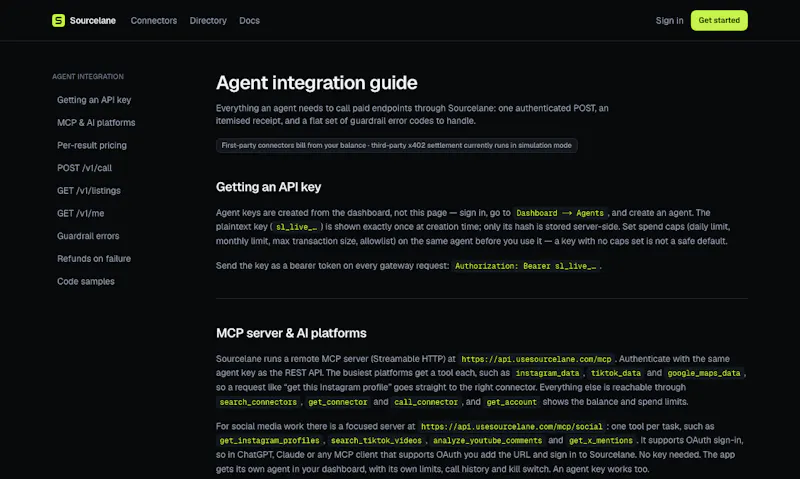Open GET /v1/listings sidebar entry
800x479 pixels.
pos(89,191)
